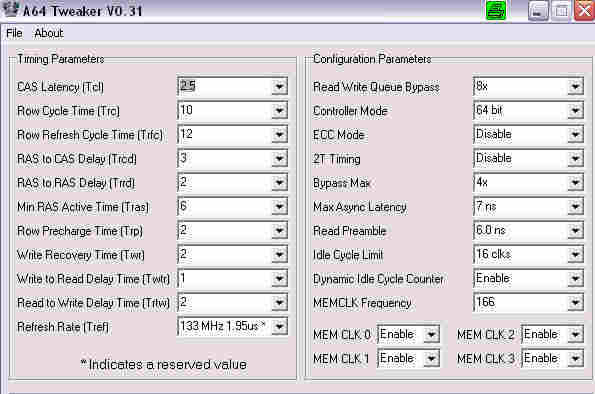Click the A64 Tweaker app icon
The image size is (595, 394).
click(x=10, y=9)
